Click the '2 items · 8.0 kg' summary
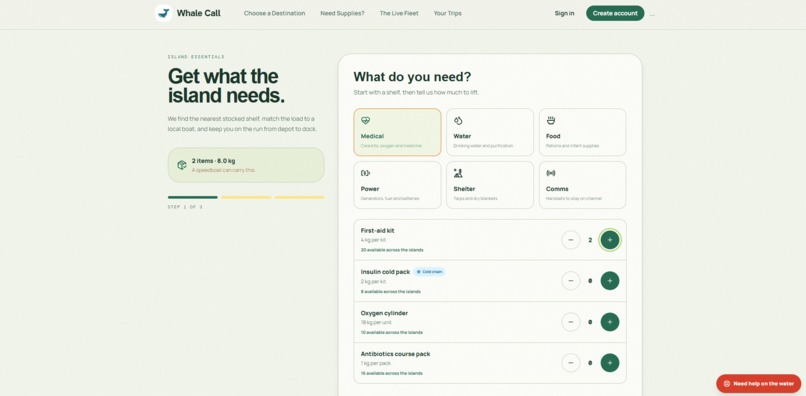Image resolution: width=806 pixels, height=396 pixels. pos(213,161)
